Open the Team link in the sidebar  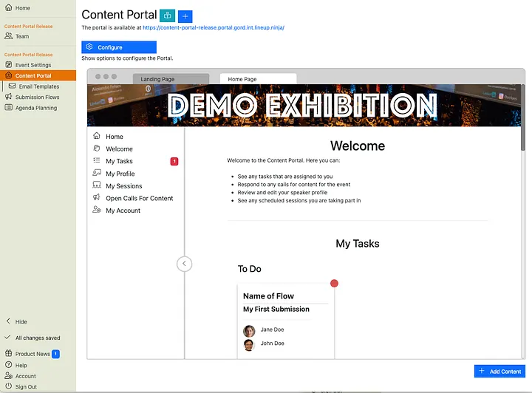coord(22,36)
